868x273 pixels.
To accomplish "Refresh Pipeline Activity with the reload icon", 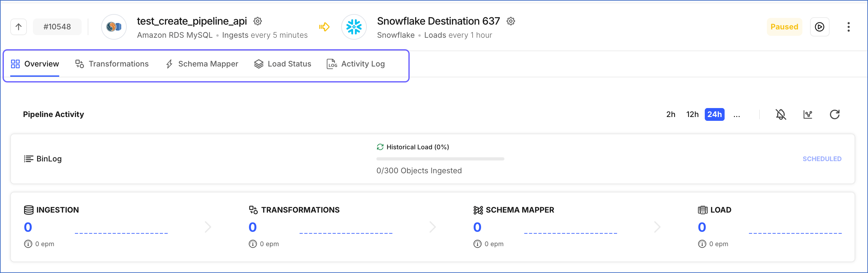I will click(835, 114).
